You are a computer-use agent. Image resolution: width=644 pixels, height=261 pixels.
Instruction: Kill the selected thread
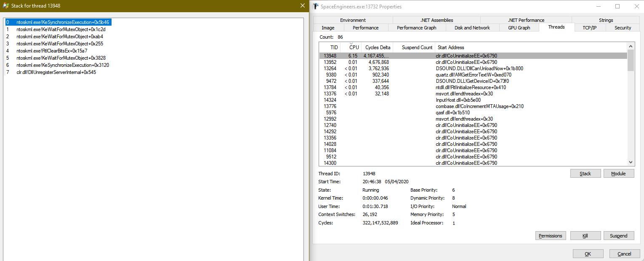(x=585, y=236)
